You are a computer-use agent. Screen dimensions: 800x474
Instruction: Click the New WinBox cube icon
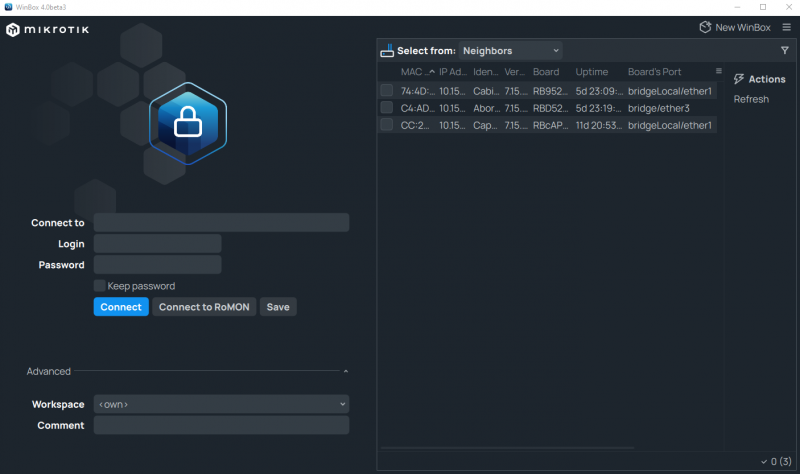[x=704, y=27]
